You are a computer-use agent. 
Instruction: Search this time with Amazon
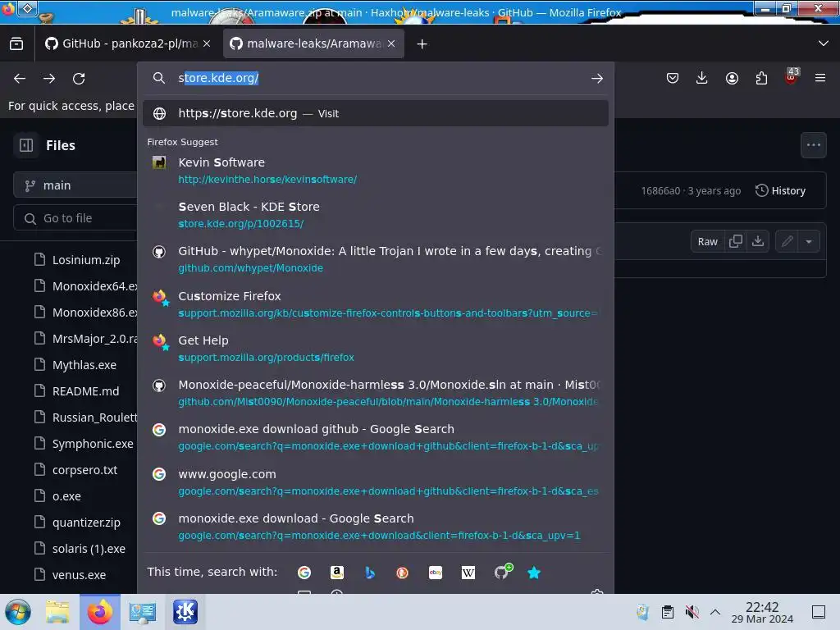337,573
